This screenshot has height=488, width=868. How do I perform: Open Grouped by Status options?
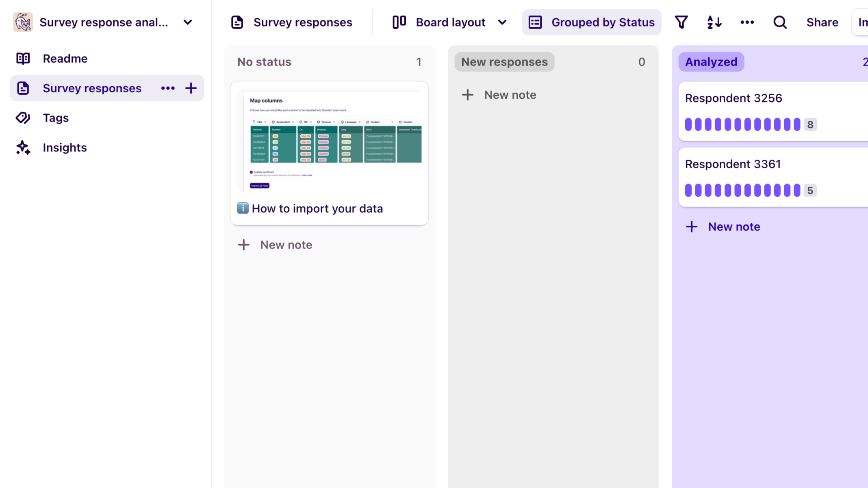[x=592, y=22]
